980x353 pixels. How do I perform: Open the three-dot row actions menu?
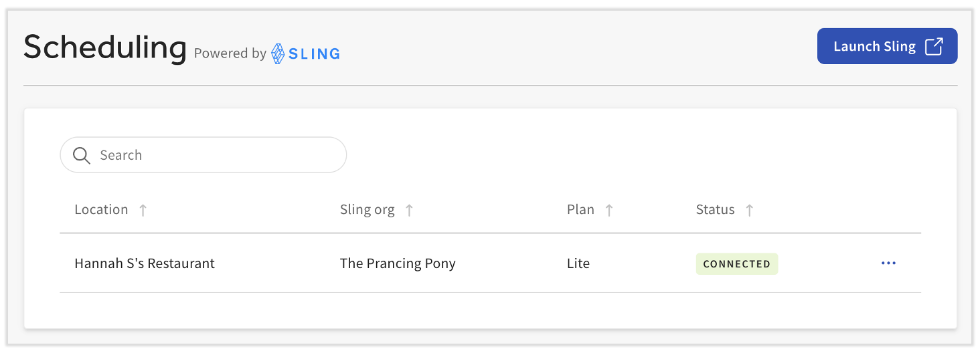(888, 263)
